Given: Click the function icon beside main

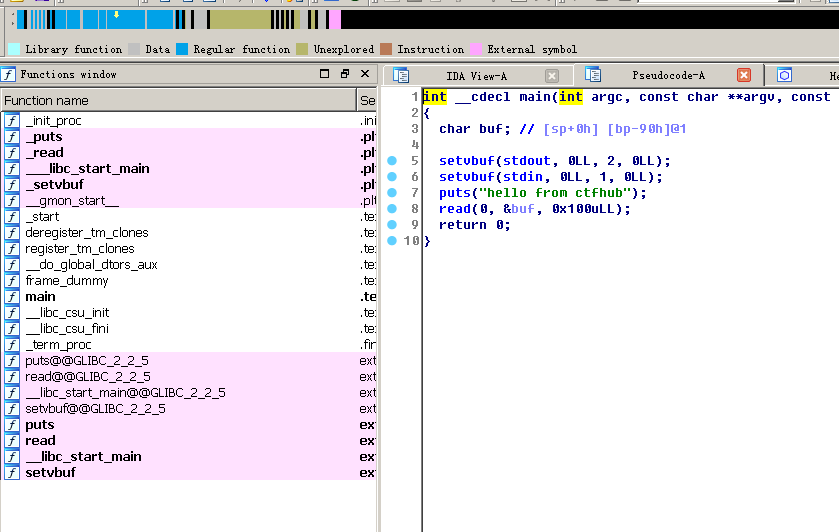Looking at the screenshot, I should tap(12, 297).
